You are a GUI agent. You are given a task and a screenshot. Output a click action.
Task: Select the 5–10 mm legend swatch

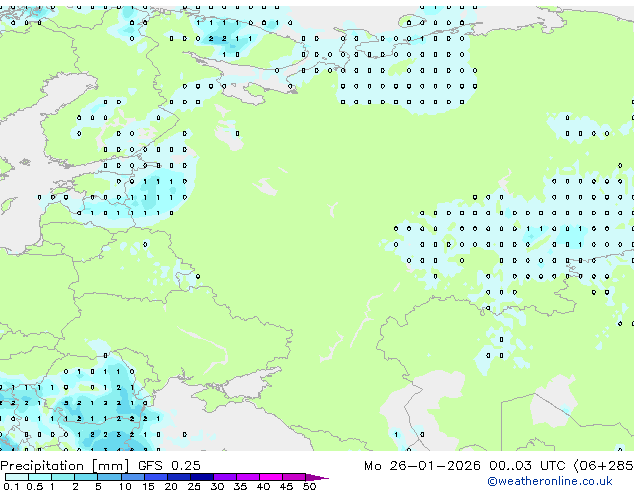pyautogui.click(x=109, y=477)
